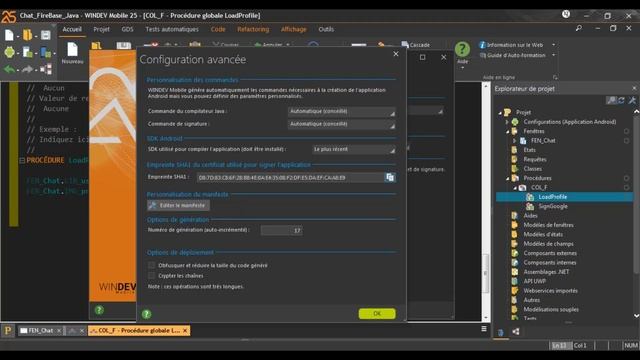Select SignGoogle procedure in explorer

pos(553,207)
